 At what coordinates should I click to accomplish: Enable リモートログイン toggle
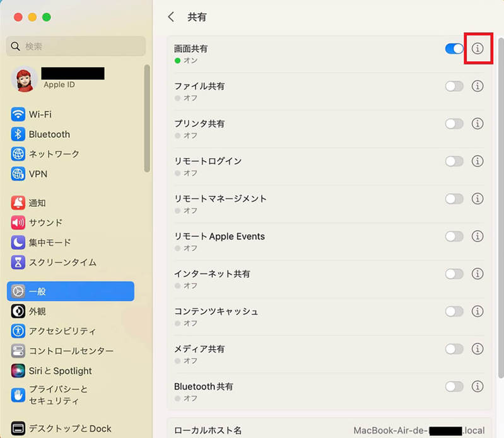(454, 161)
